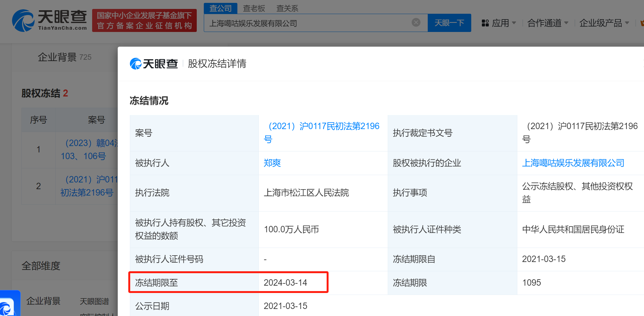Image resolution: width=644 pixels, height=316 pixels.
Task: Click the 100.0万人民币 amount cell
Action: point(323,229)
